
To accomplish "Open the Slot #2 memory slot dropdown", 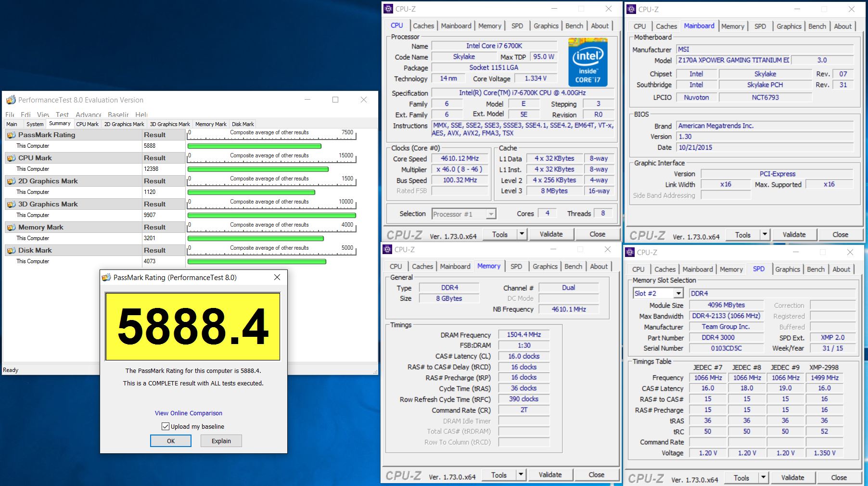I will pos(678,293).
